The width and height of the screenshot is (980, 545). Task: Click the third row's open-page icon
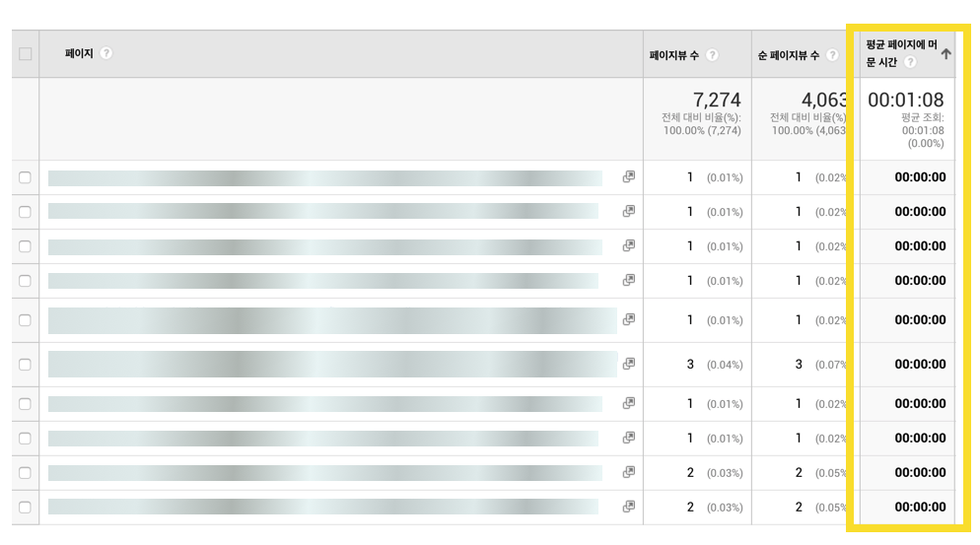coord(628,246)
